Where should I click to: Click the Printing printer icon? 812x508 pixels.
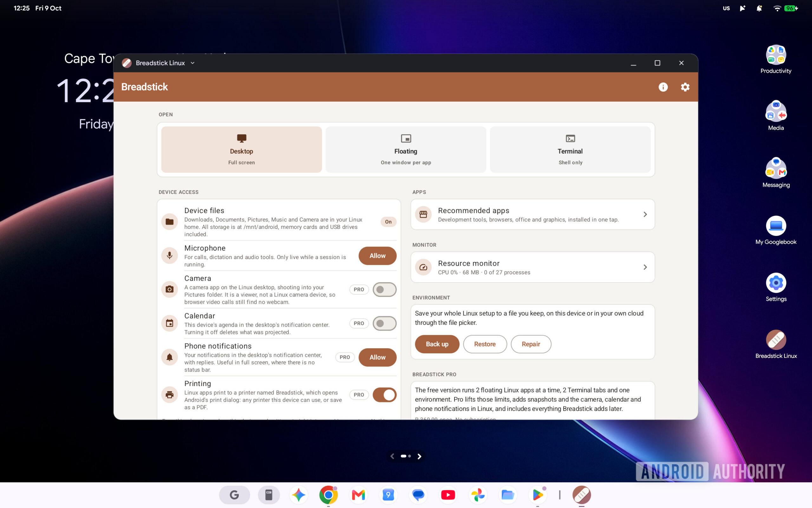pyautogui.click(x=169, y=394)
